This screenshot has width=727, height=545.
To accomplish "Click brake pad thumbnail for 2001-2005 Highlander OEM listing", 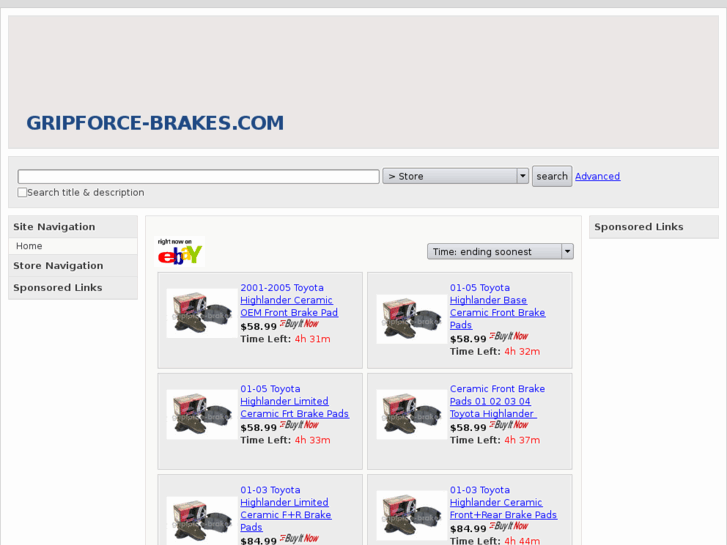I will (x=202, y=313).
